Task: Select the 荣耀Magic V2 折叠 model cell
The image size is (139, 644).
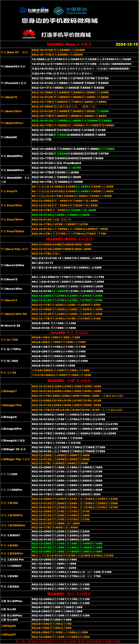Action: [x=16, y=449]
